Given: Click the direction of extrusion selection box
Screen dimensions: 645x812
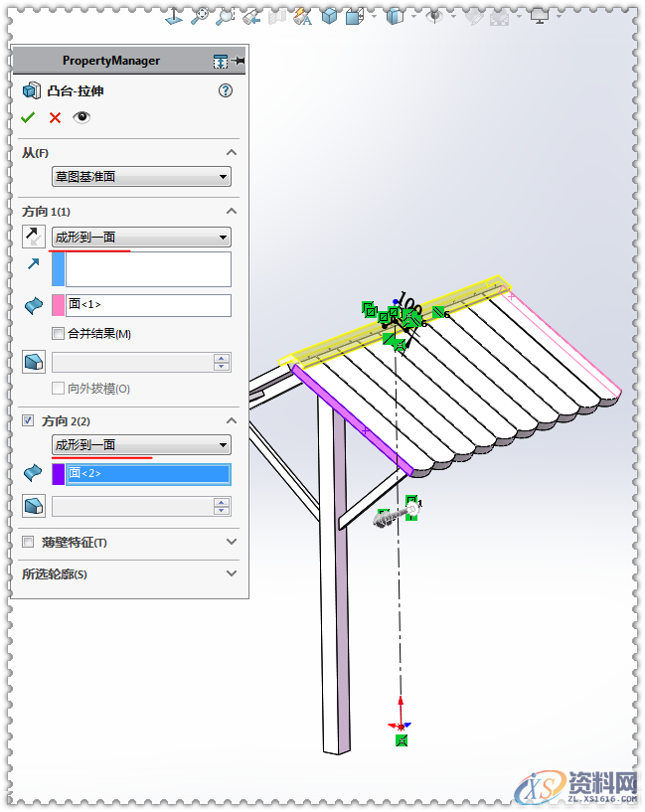Looking at the screenshot, I should click(x=148, y=269).
